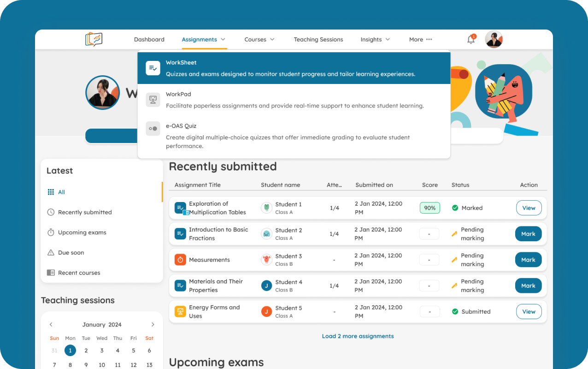Screen dimensions: 588x369
Task: Open Recent courses in Latest panel
Action: tap(79, 273)
